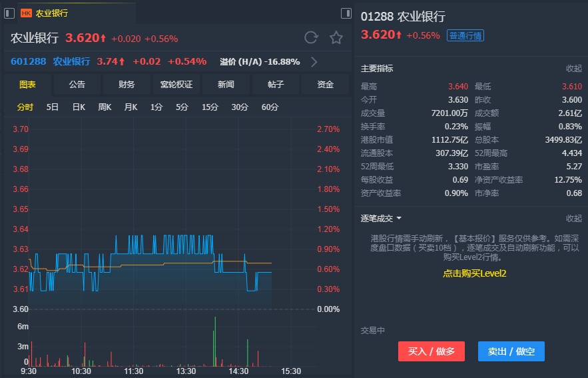The height and width of the screenshot is (378, 588).
Task: Switch to the 公告 tab
Action: [77, 85]
